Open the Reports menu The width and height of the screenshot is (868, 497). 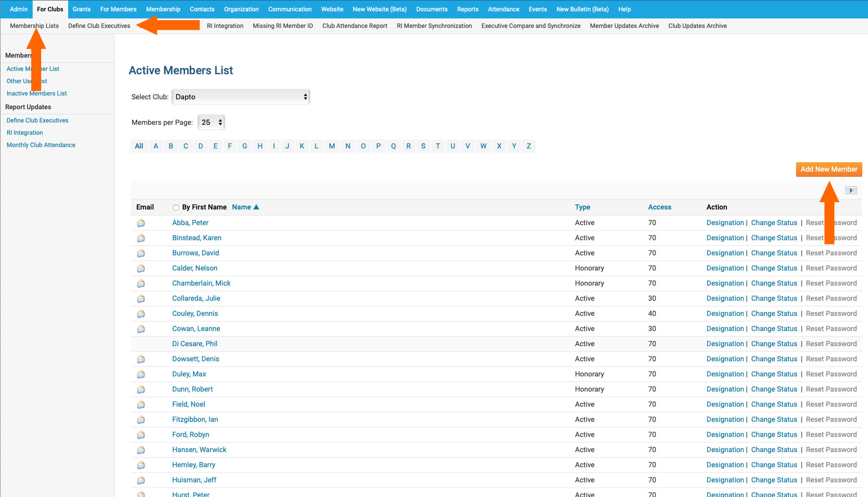point(467,9)
